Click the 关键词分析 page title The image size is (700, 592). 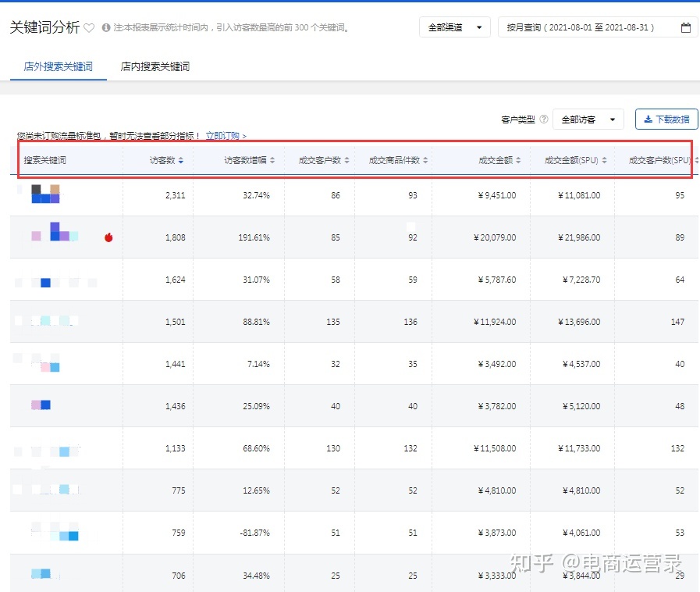[44, 27]
